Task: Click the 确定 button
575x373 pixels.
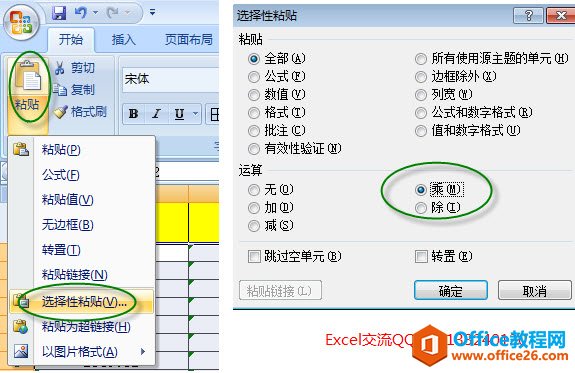Action: click(451, 291)
